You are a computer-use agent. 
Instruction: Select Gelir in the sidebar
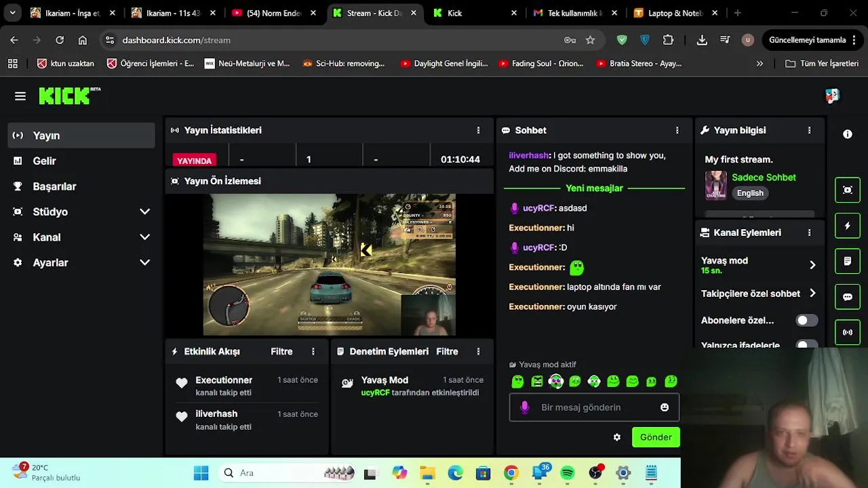click(x=81, y=161)
